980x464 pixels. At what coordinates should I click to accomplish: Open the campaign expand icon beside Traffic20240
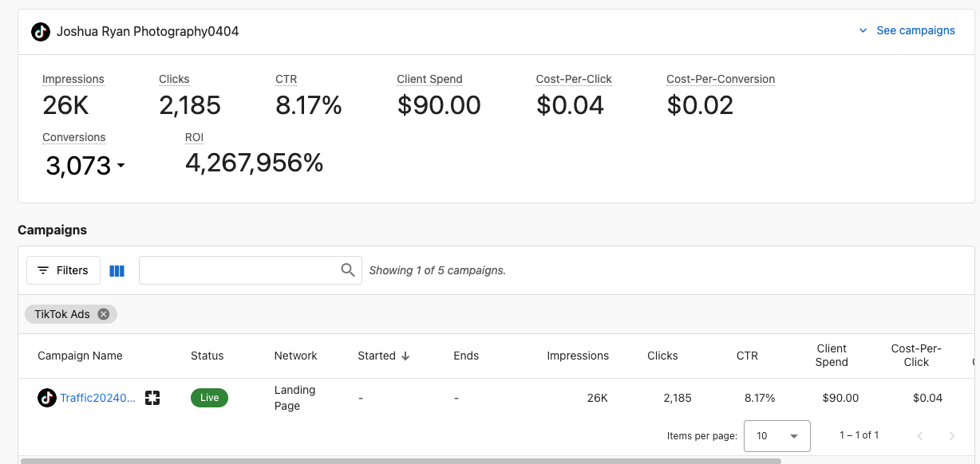point(152,398)
